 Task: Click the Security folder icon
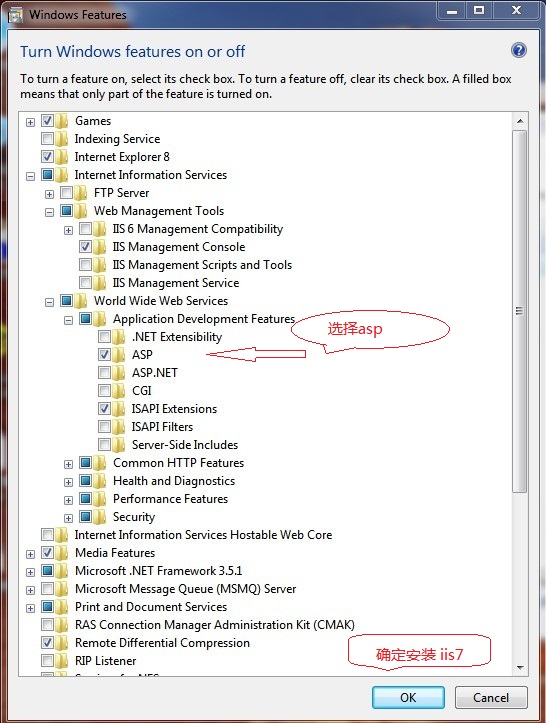coord(100,517)
